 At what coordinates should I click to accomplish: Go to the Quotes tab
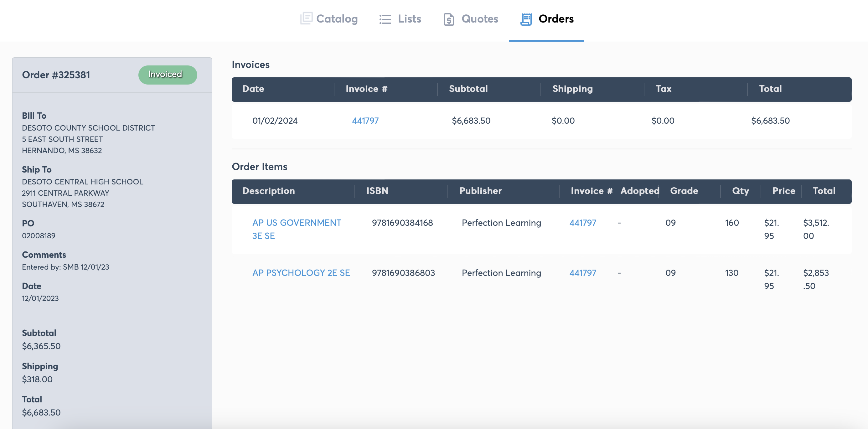[x=471, y=19]
